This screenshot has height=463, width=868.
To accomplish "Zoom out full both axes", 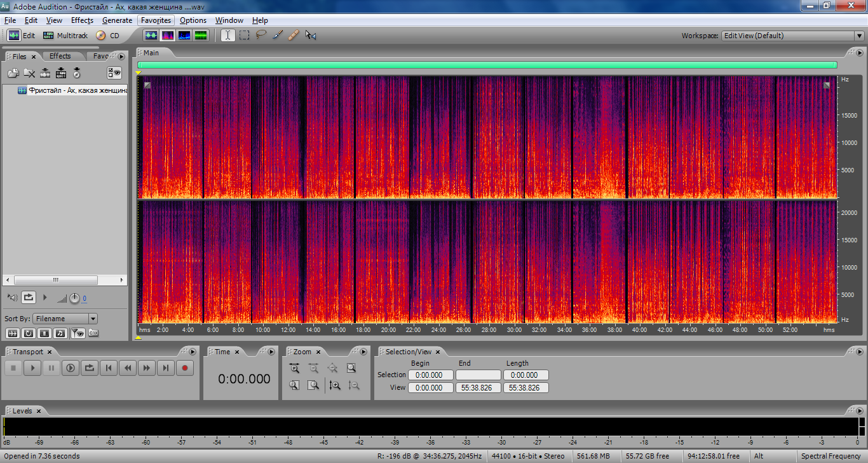I will tap(332, 368).
